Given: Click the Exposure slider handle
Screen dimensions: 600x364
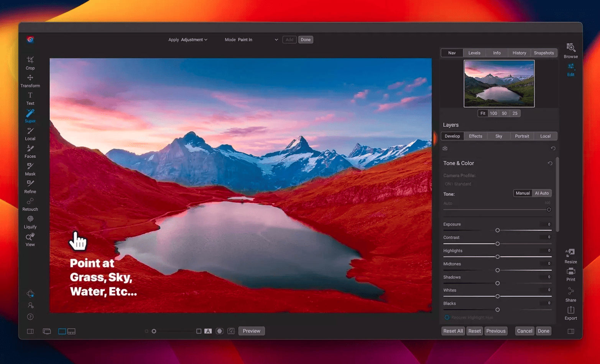Looking at the screenshot, I should pyautogui.click(x=498, y=230).
